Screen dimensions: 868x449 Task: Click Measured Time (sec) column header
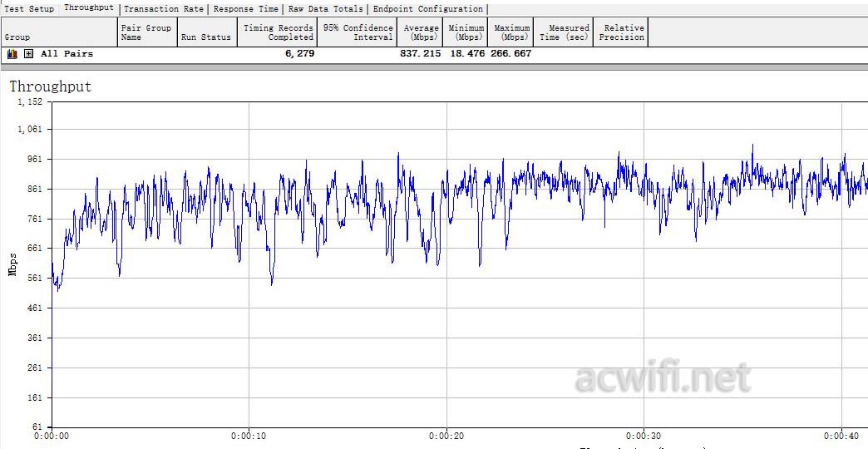564,32
